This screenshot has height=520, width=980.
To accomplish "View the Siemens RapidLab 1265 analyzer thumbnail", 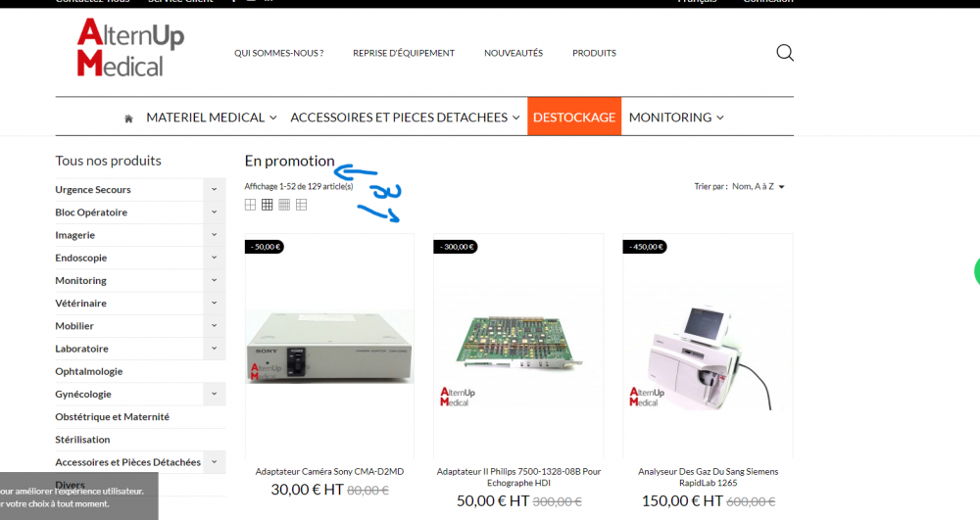I will click(708, 347).
